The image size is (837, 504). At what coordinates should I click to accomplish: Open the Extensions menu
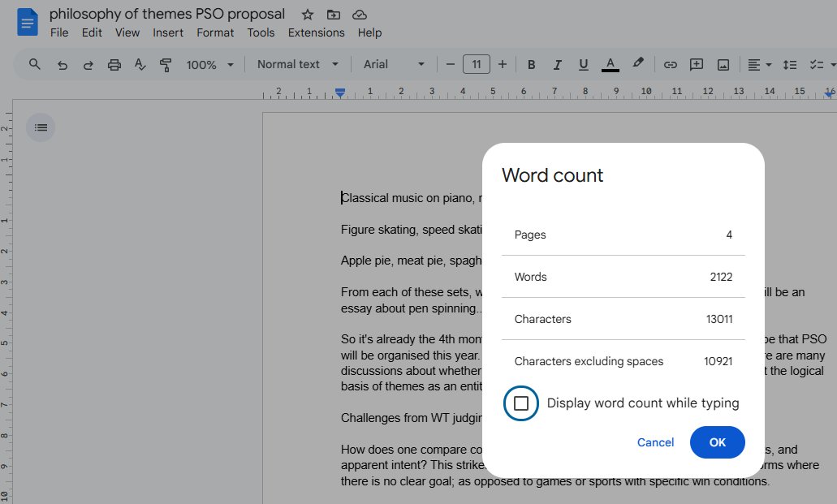316,32
